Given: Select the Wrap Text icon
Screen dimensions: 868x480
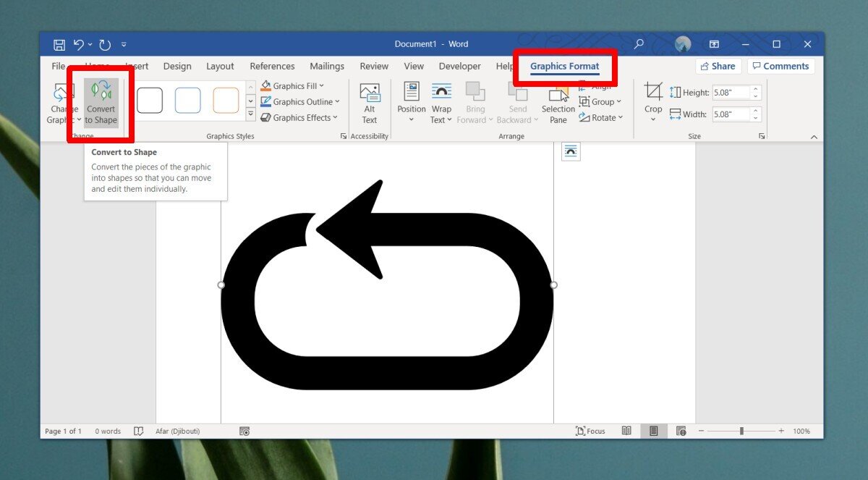Looking at the screenshot, I should pos(441,103).
